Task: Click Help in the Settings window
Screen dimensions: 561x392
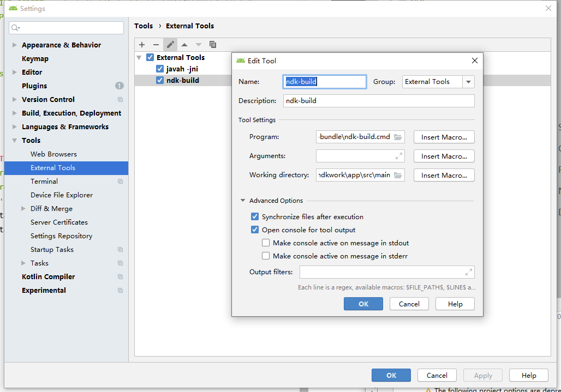Action: 529,375
